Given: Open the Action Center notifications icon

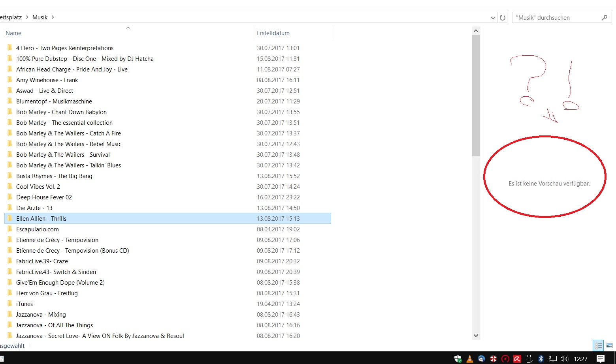Looking at the screenshot, I should (601, 359).
